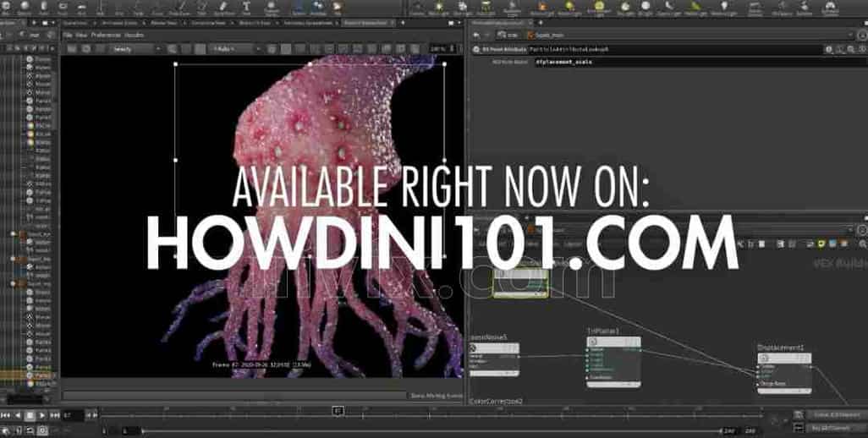Screen dimensions: 868x438
Task: Click the frame range slider bar
Action: point(431,430)
